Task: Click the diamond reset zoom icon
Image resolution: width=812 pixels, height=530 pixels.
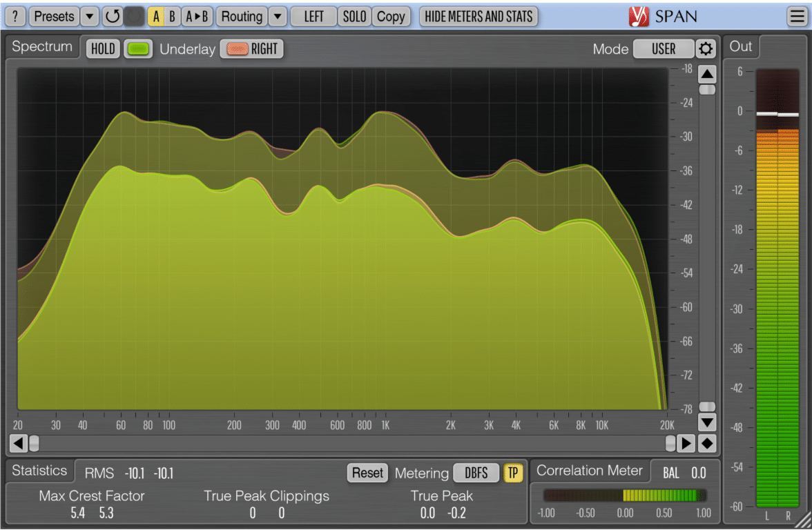Action: tap(707, 442)
